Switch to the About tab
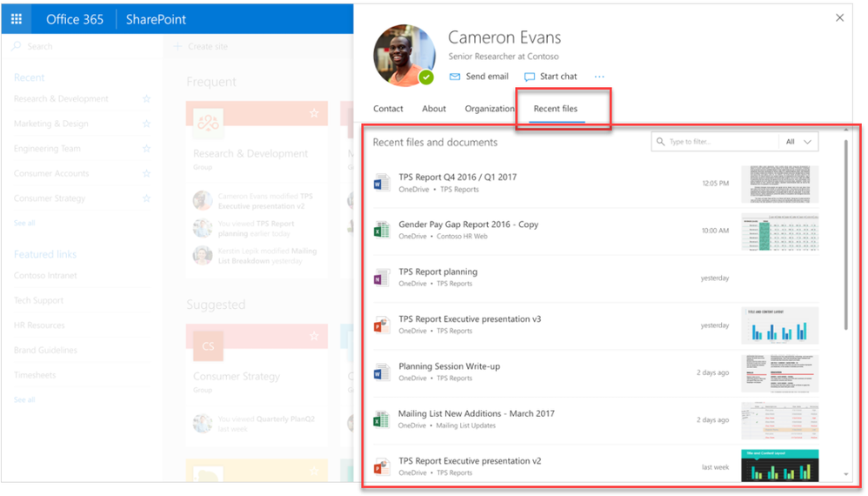The height and width of the screenshot is (496, 868). [x=434, y=109]
